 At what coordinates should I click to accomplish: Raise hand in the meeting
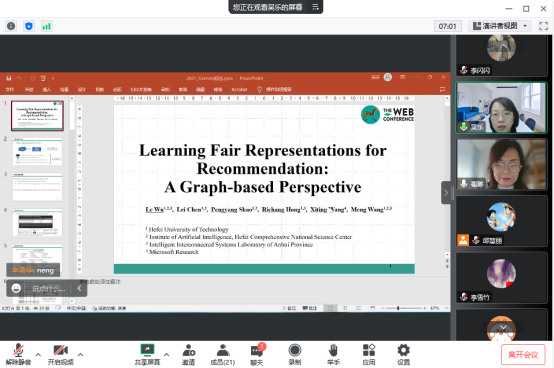[333, 355]
